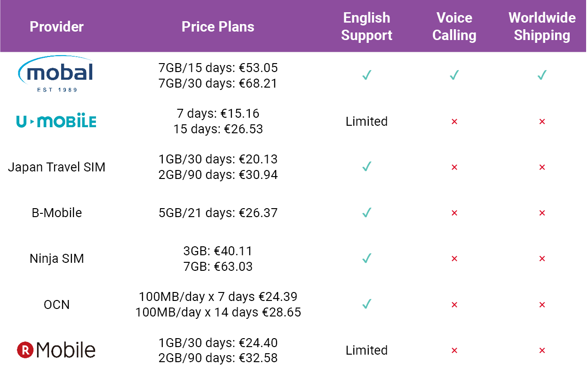Click the Provider column header
Screen dimensions: 588x373
click(56, 26)
